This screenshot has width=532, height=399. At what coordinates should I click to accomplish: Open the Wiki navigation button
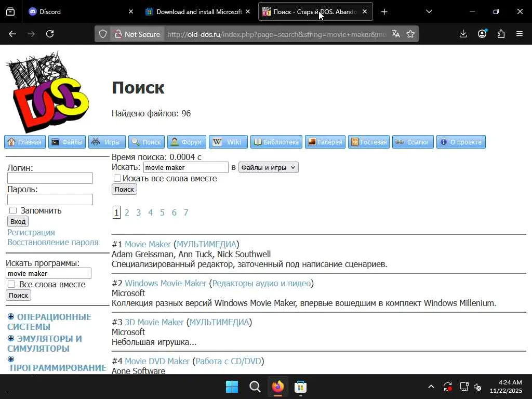pyautogui.click(x=228, y=142)
